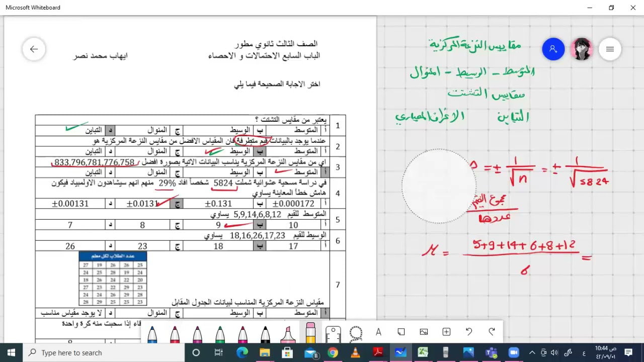Viewport: 644px width, 362px height.
Task: Open the blue invite people button
Action: coord(553,49)
